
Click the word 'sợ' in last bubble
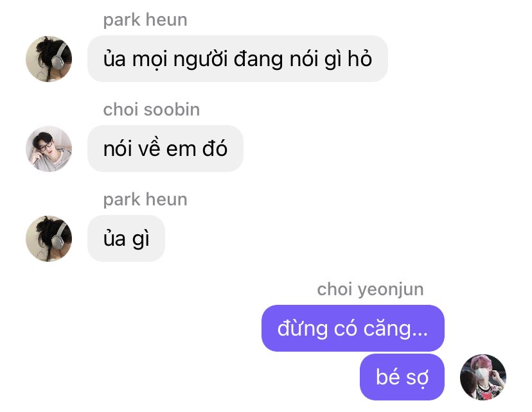click(418, 378)
